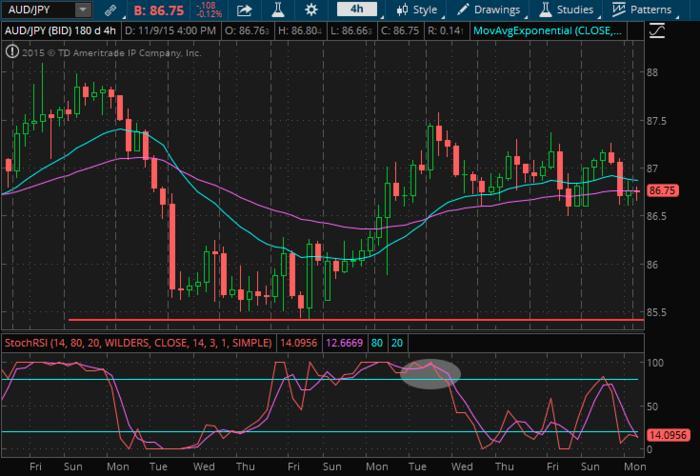Open the Drawings menu

click(488, 10)
